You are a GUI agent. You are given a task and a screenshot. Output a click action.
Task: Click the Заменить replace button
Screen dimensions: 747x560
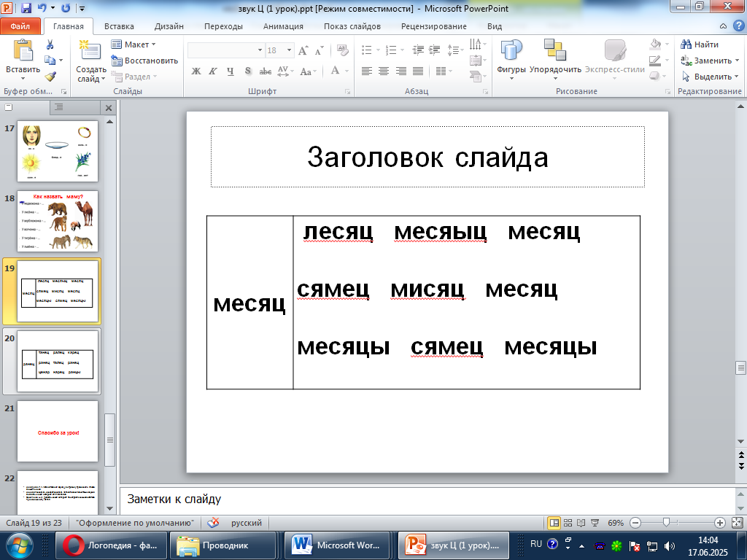point(711,61)
